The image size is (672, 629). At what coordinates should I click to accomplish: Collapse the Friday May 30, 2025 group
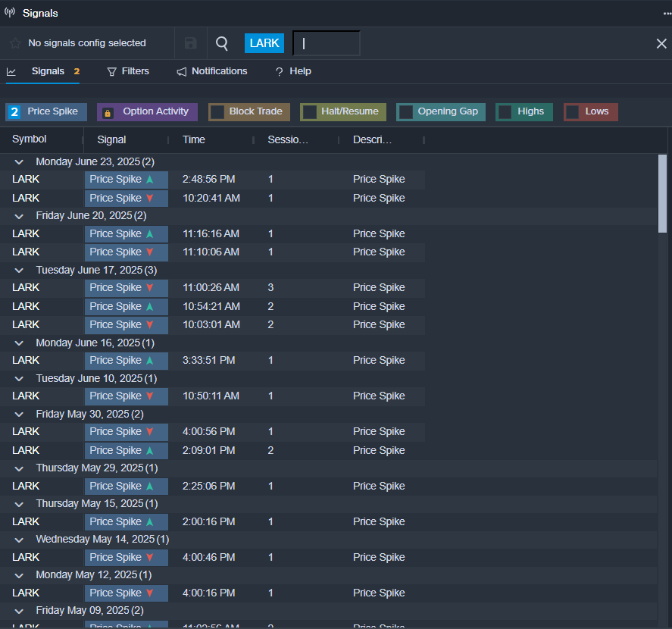pyautogui.click(x=19, y=415)
